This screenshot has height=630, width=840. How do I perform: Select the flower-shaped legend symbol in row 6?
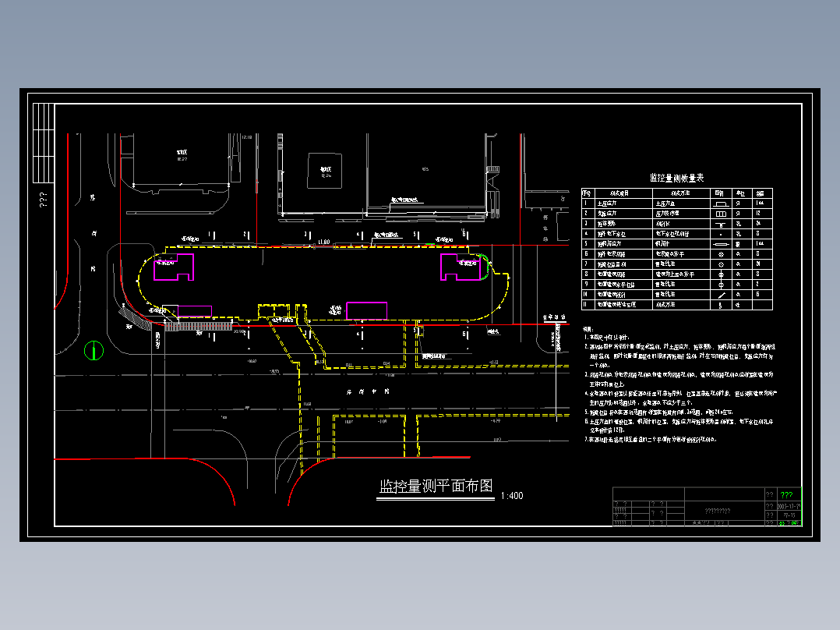(721, 254)
